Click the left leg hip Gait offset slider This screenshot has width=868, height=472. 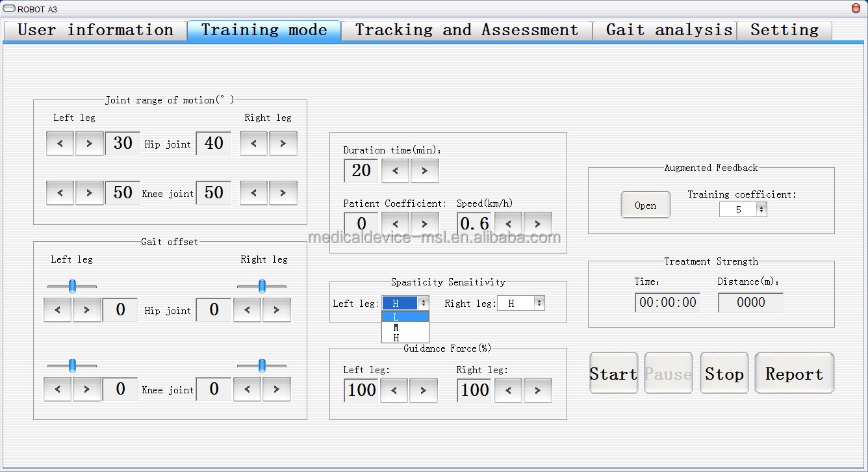(72, 286)
